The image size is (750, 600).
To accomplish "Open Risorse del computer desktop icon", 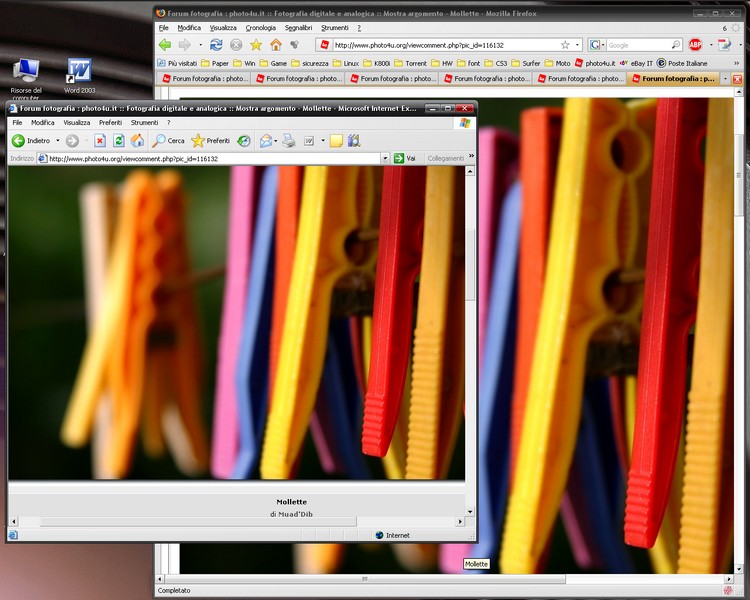I will [26, 79].
